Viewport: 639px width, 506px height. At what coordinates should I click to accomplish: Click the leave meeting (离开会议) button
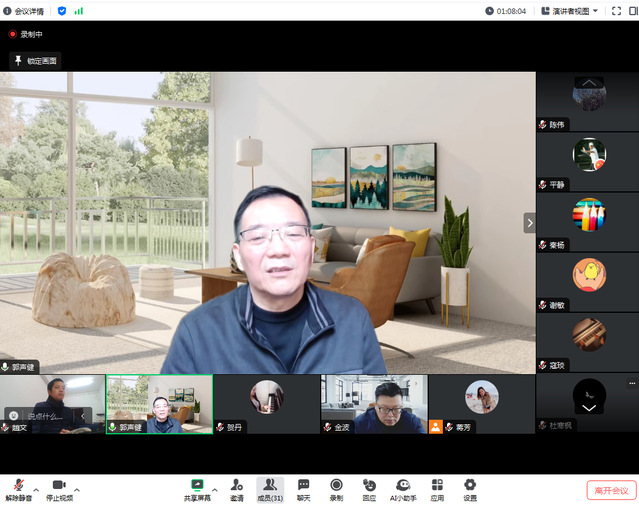[x=611, y=490]
